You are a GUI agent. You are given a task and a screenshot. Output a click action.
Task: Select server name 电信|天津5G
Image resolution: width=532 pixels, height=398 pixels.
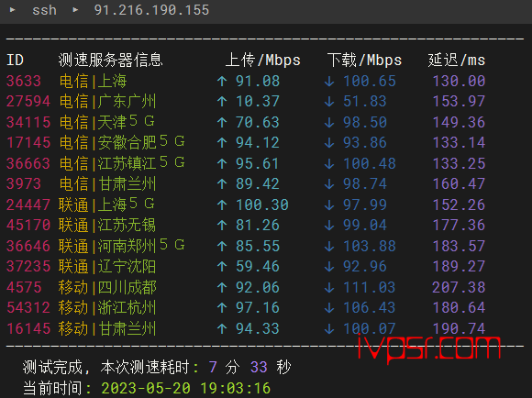click(107, 122)
